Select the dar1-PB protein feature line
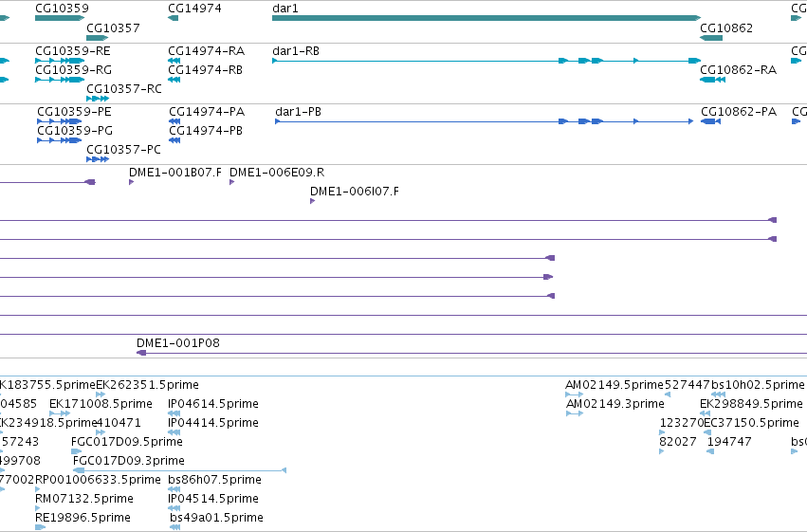The width and height of the screenshot is (807, 532). point(485,121)
